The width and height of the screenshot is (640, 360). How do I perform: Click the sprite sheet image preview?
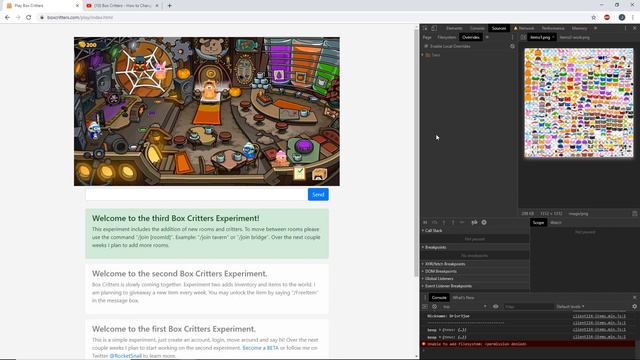(x=579, y=103)
